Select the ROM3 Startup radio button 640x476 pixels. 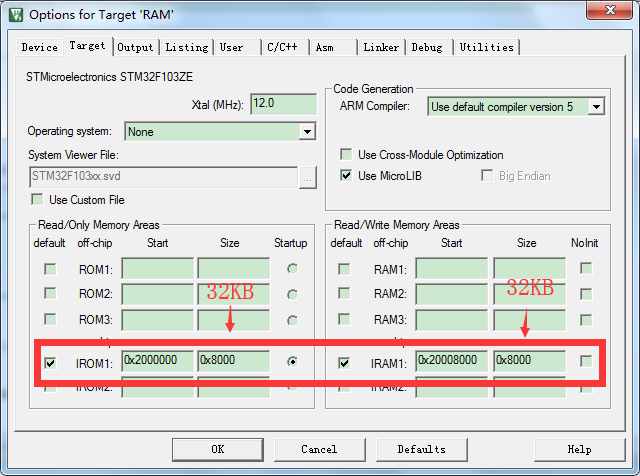click(292, 320)
